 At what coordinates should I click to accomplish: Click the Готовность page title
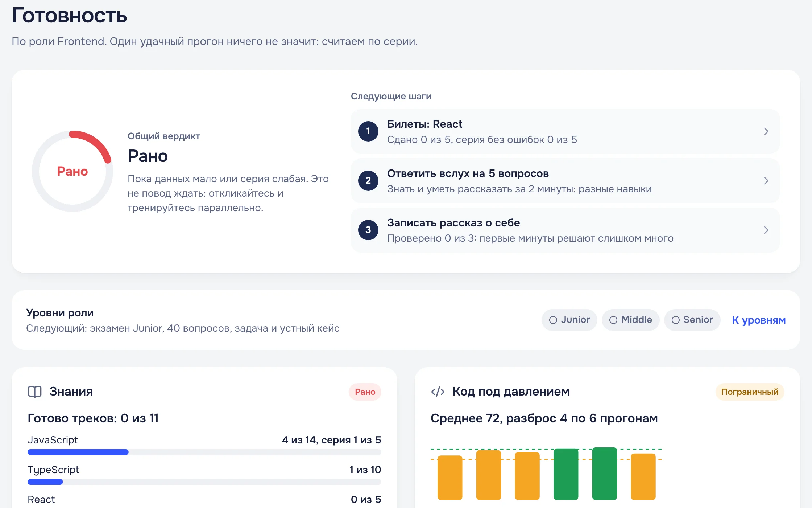pyautogui.click(x=69, y=16)
